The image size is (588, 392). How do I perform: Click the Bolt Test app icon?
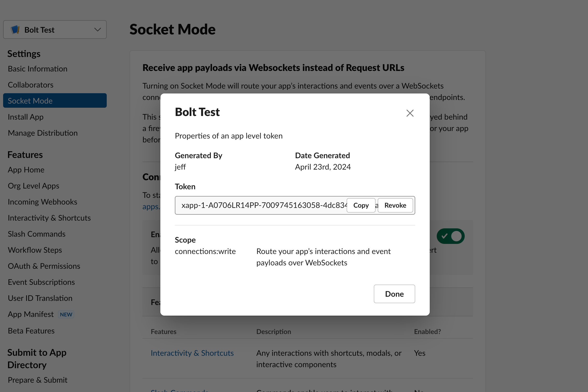point(16,30)
